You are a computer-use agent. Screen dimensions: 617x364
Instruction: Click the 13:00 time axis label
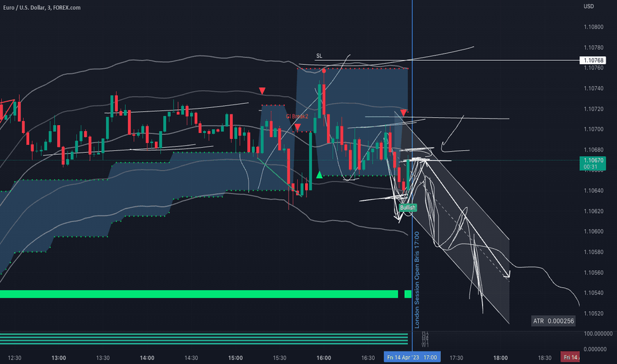click(59, 357)
